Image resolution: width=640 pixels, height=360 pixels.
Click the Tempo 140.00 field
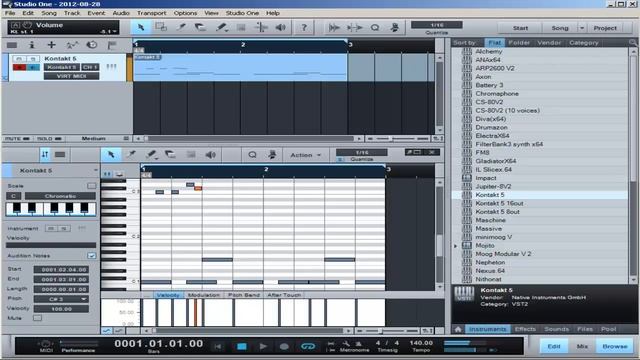pyautogui.click(x=421, y=343)
